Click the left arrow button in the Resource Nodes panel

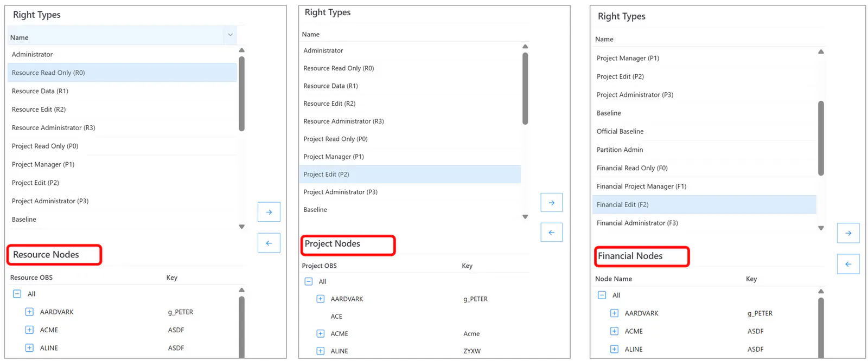[269, 243]
